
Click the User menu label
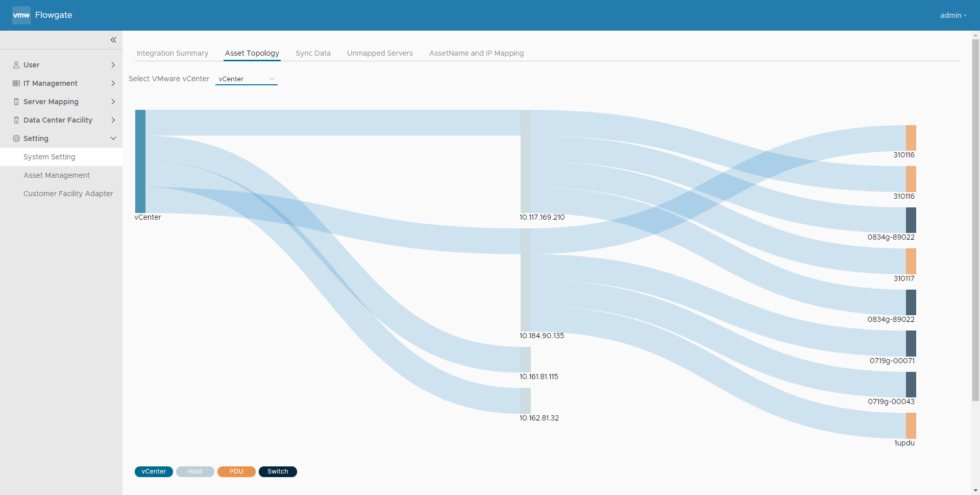click(31, 65)
